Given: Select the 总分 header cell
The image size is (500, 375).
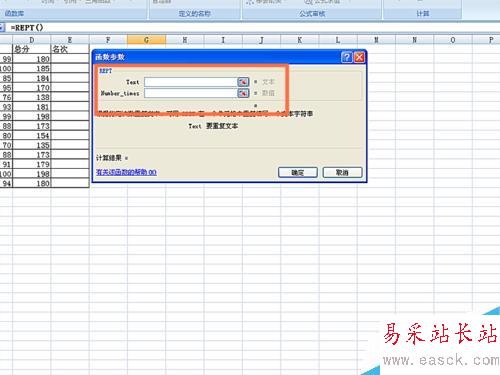Looking at the screenshot, I should pyautogui.click(x=32, y=49).
